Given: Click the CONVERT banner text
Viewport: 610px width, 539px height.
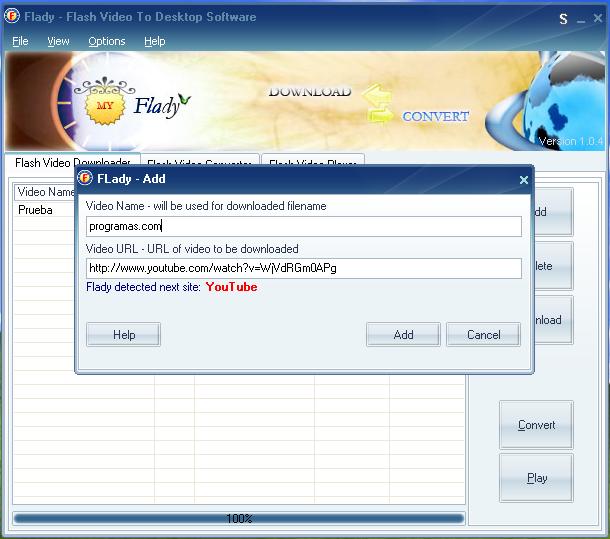Looking at the screenshot, I should [436, 116].
